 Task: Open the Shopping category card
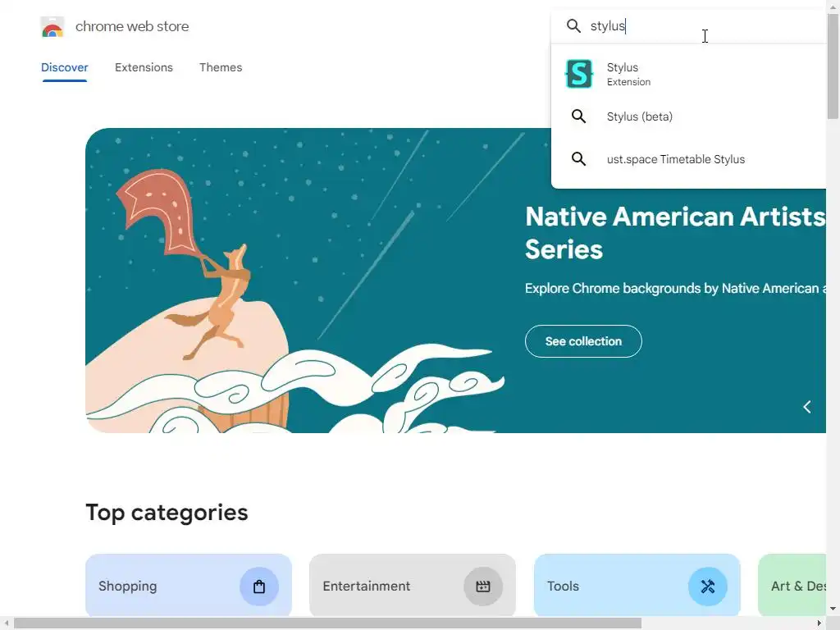[x=189, y=586]
